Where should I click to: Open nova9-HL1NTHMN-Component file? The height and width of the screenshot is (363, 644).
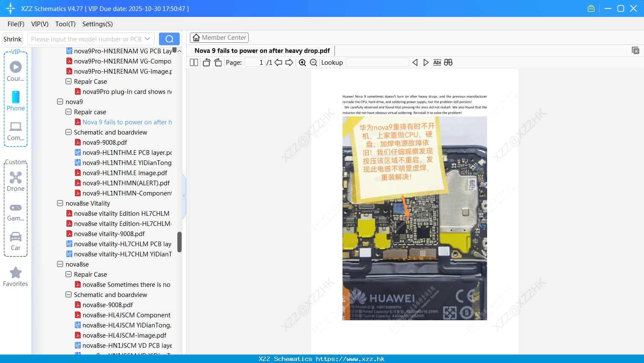127,193
